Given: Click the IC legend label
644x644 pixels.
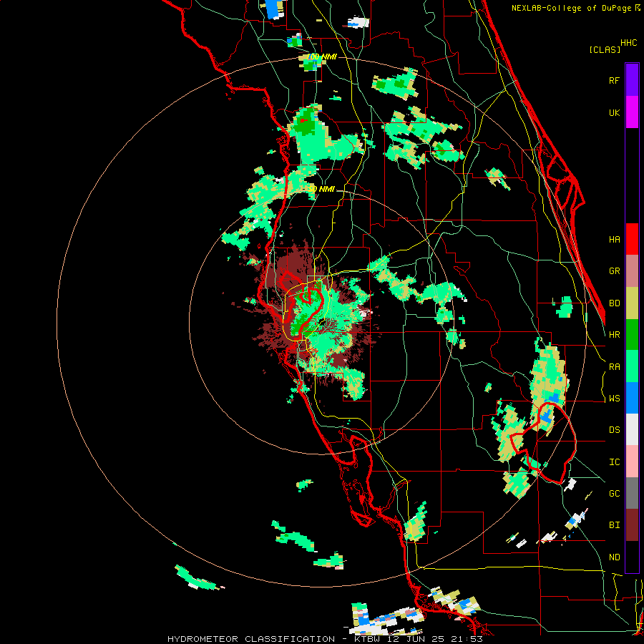Looking at the screenshot, I should [x=614, y=462].
